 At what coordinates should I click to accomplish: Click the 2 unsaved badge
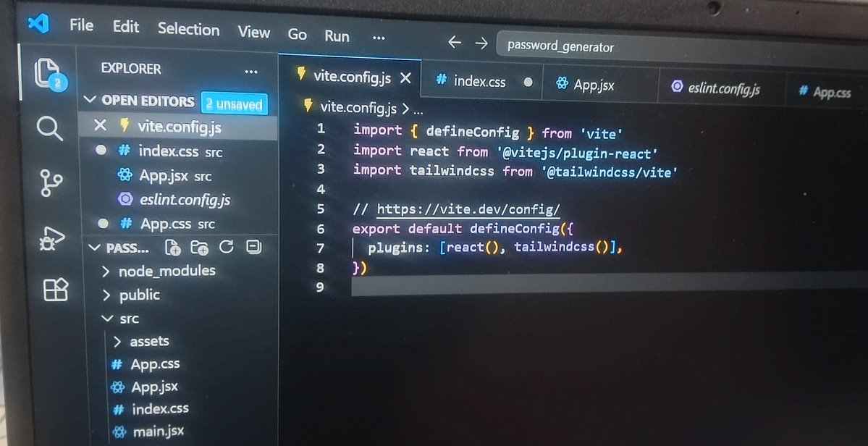234,104
